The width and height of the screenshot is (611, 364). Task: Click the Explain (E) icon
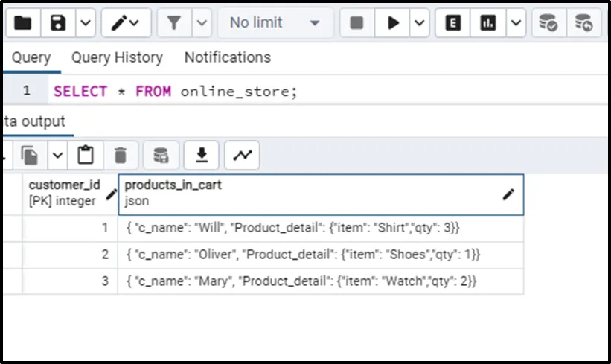pos(452,23)
